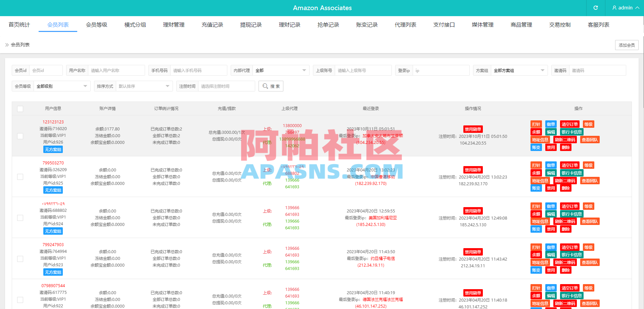Toggle the select-all checkbox in the table header

20,109
